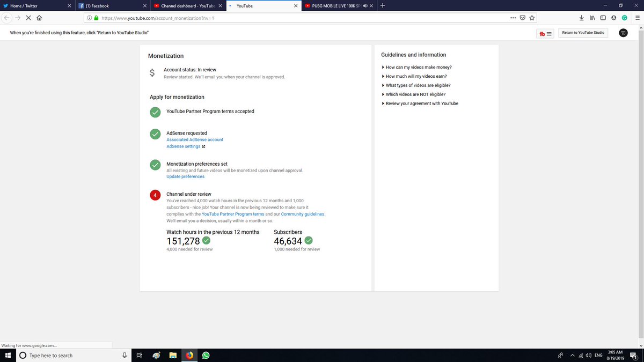Toggle the Firefox sidebar view
The height and width of the screenshot is (362, 644).
tap(603, 17)
